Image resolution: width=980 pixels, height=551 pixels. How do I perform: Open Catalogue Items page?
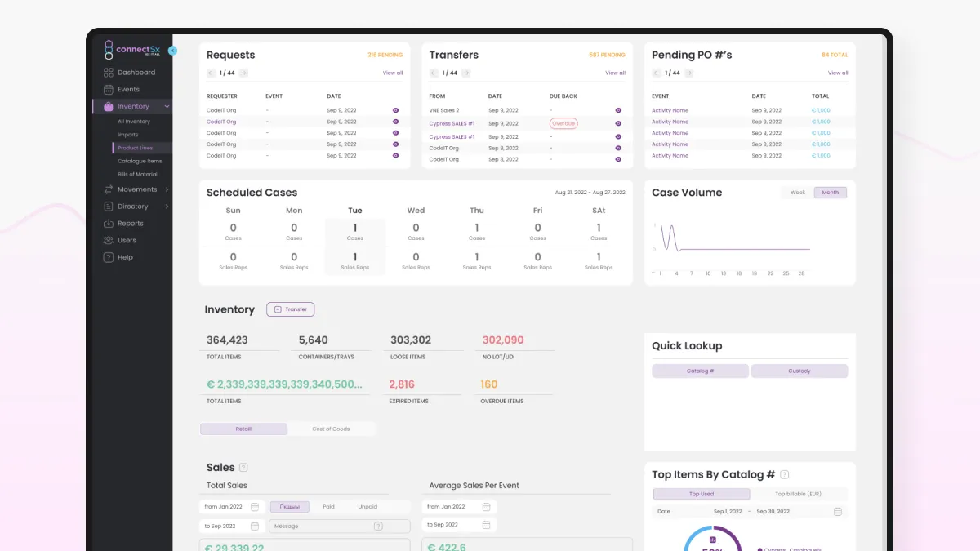click(x=140, y=161)
